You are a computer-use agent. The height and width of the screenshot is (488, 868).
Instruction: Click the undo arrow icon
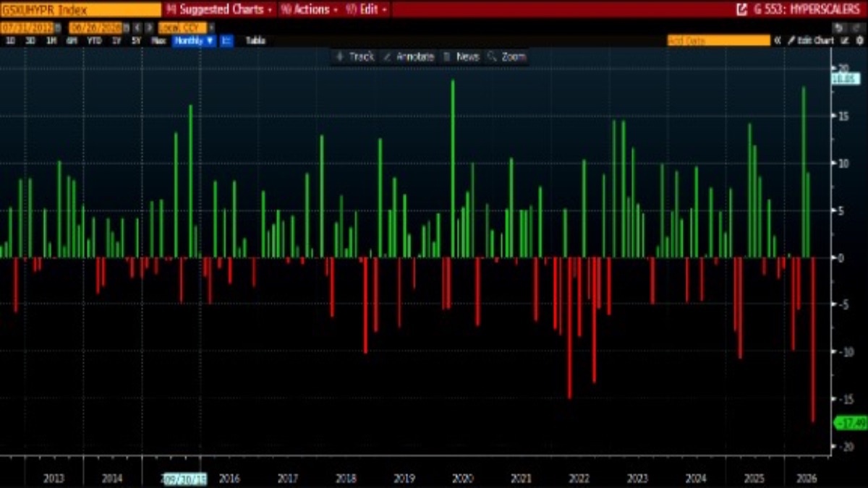pyautogui.click(x=839, y=27)
